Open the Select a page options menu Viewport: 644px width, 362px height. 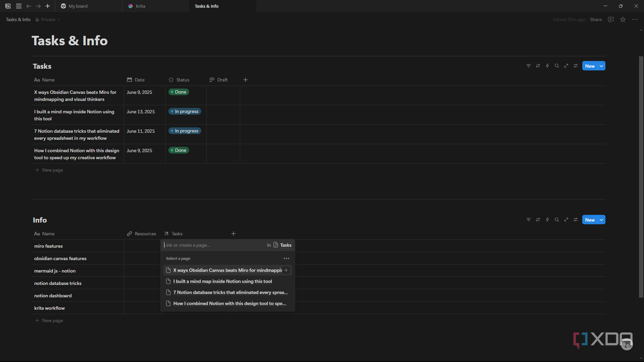[x=286, y=258]
